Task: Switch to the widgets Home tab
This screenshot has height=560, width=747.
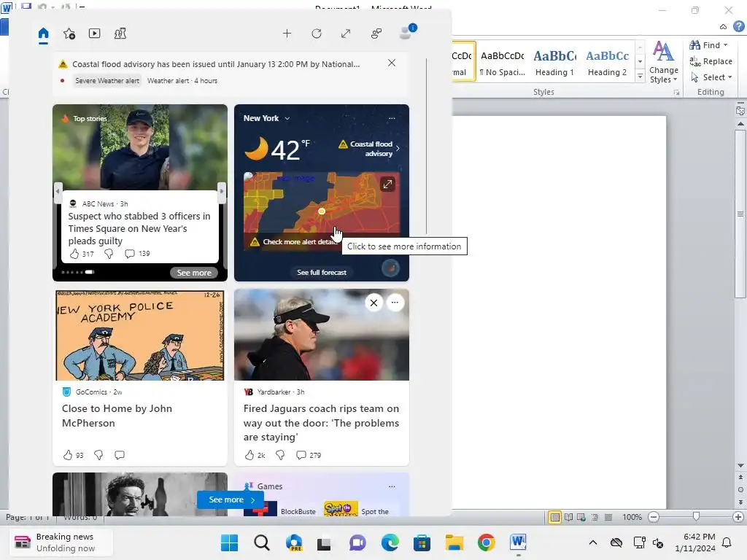Action: pos(43,34)
